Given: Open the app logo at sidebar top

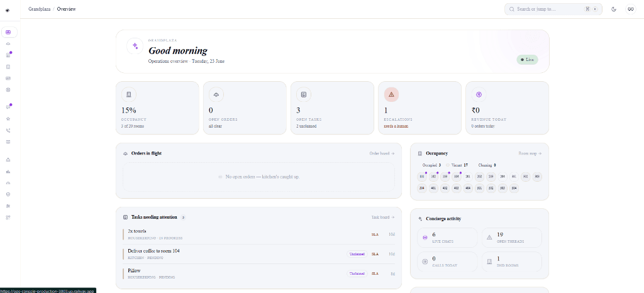Looking at the screenshot, I should point(8,10).
